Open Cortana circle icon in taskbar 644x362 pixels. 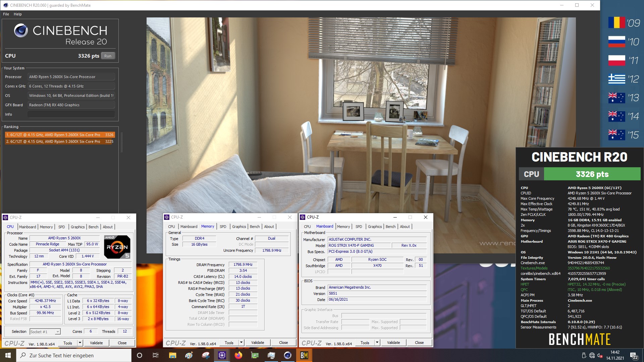[x=140, y=355]
